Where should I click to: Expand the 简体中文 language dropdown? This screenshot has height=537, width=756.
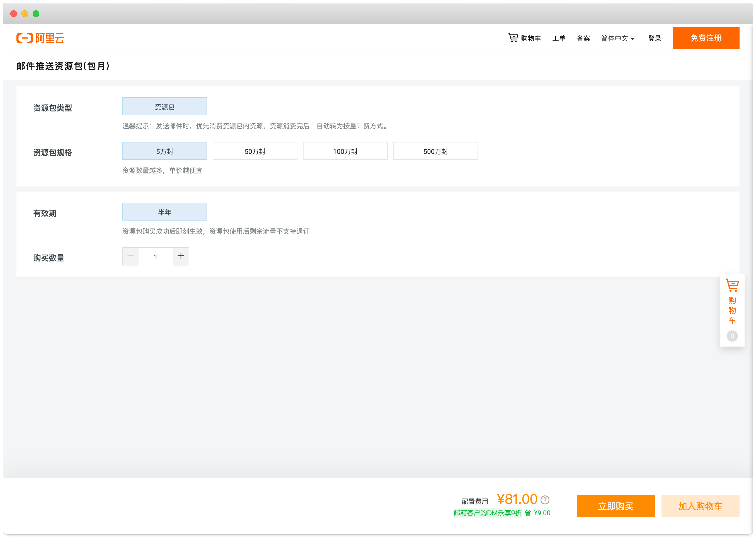(617, 38)
